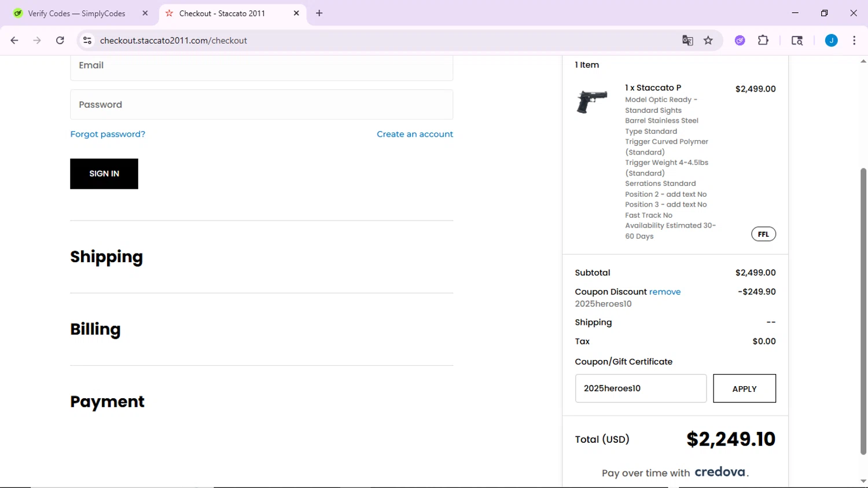
Task: Click the Subtotal label
Action: pyautogui.click(x=593, y=273)
